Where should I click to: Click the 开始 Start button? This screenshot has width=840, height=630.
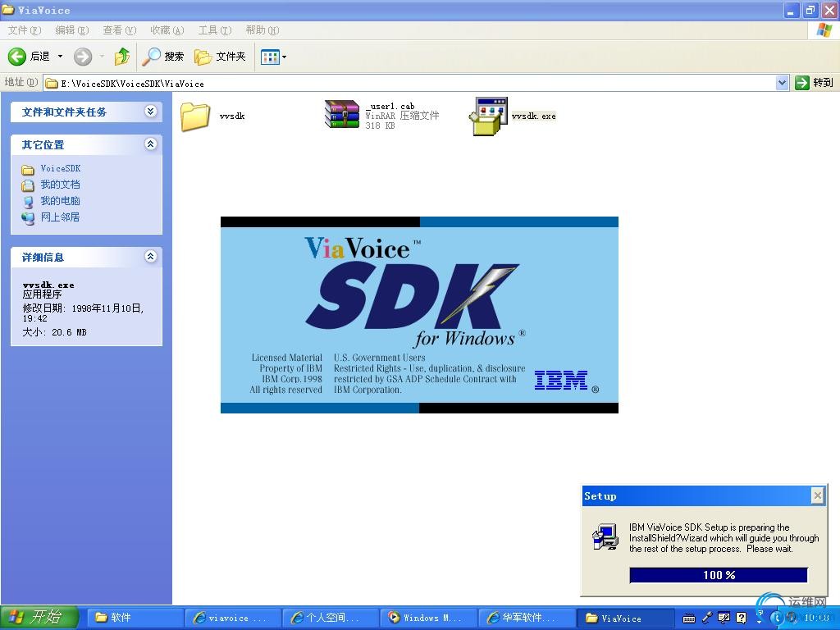tap(39, 618)
